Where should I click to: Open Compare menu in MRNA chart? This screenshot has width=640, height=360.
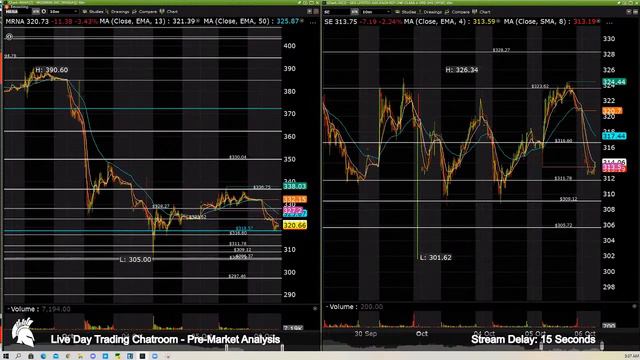(x=144, y=11)
